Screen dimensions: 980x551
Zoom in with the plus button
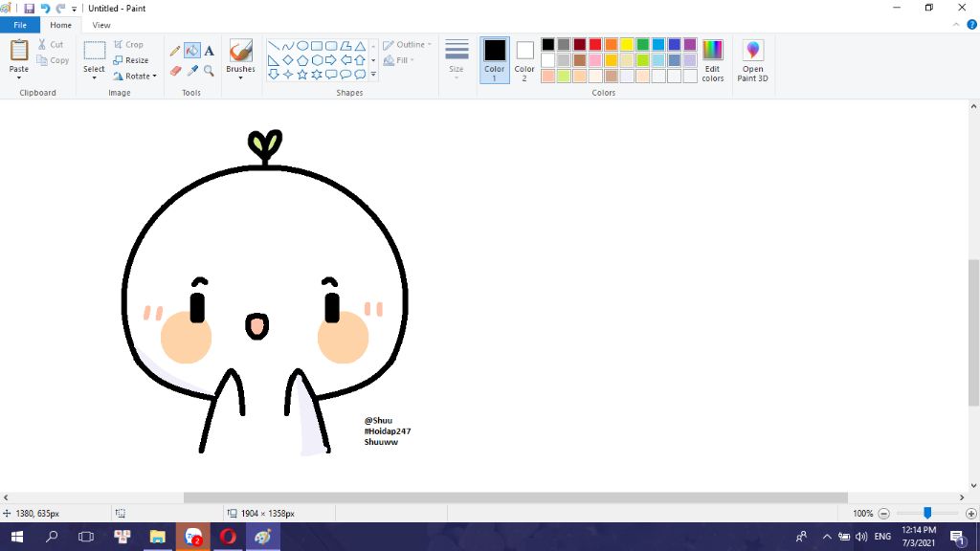point(971,514)
